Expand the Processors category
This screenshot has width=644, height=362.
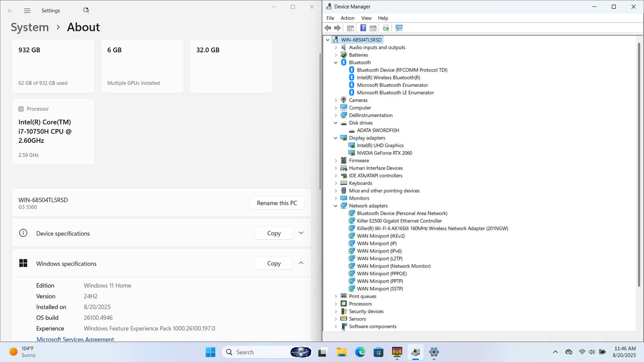click(336, 304)
